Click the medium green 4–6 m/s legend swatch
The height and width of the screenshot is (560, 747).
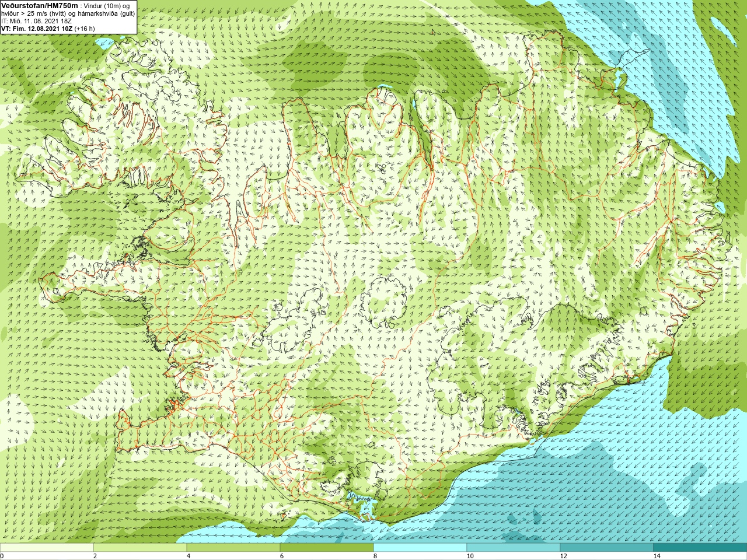[x=233, y=548]
